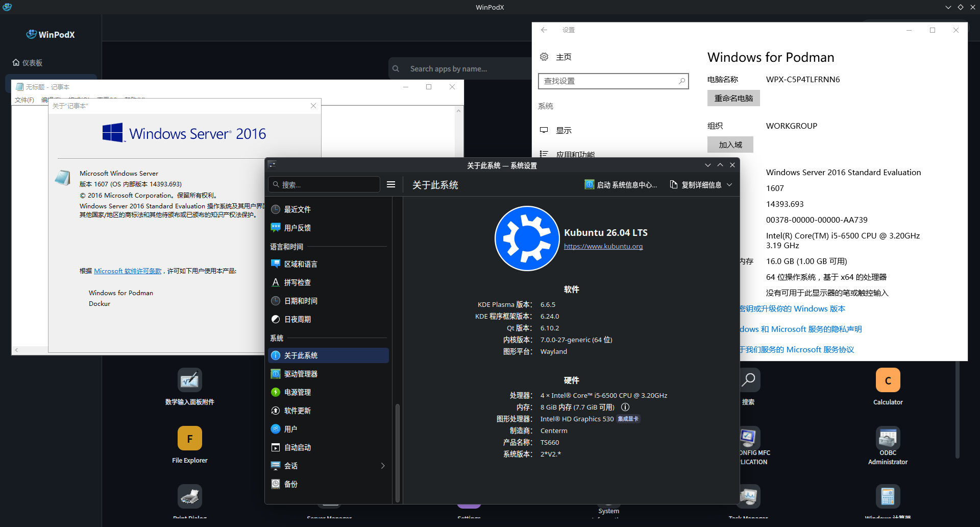Click 启动 系统信息中心 button

pyautogui.click(x=621, y=185)
